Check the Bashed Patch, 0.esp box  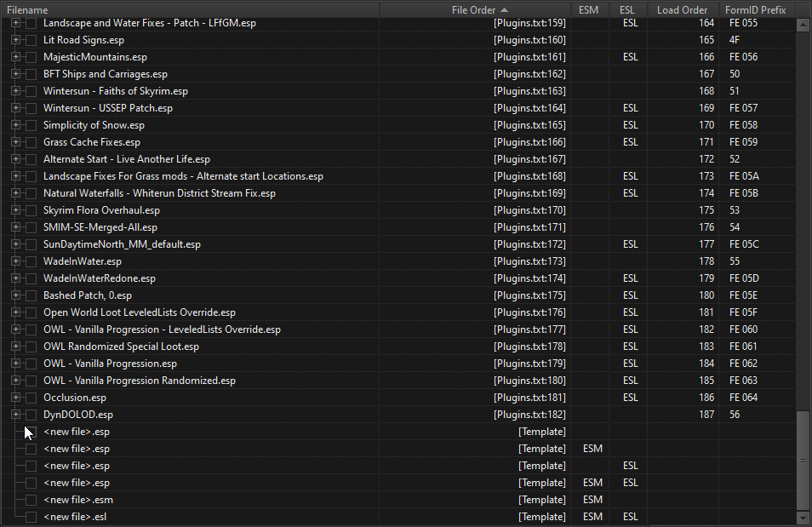[31, 295]
